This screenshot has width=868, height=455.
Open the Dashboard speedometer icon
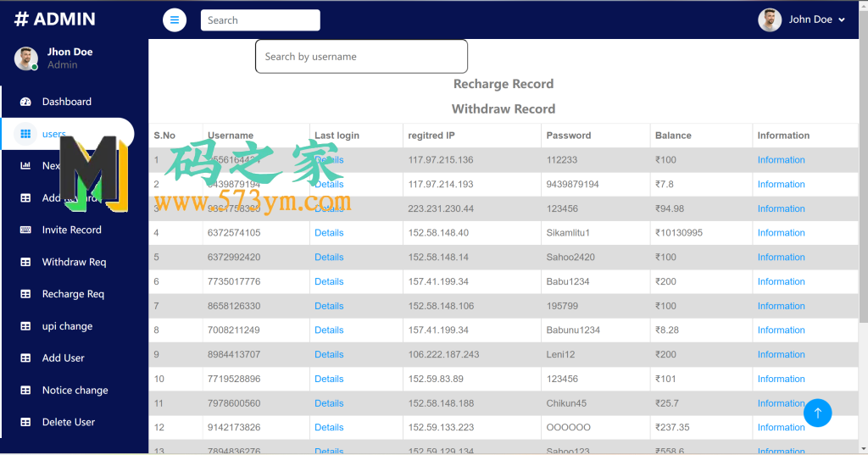25,102
